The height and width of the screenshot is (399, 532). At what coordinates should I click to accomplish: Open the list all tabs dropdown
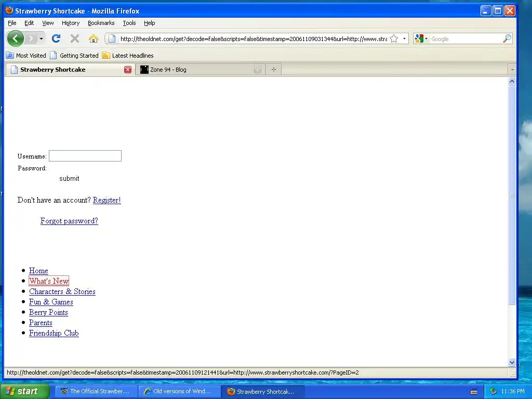(x=512, y=70)
